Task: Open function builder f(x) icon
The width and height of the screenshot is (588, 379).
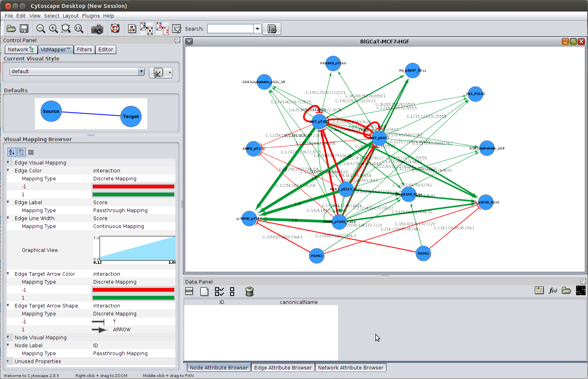Action: 553,290
